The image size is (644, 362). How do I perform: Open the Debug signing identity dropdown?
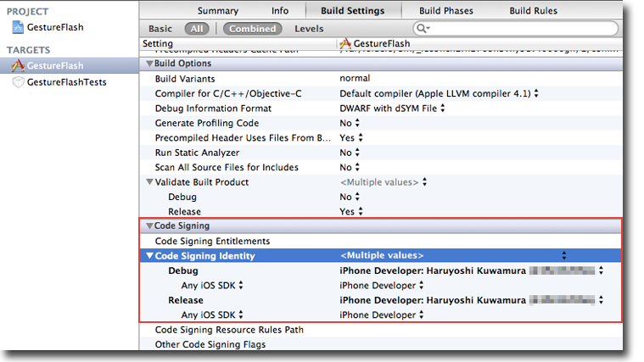(601, 270)
